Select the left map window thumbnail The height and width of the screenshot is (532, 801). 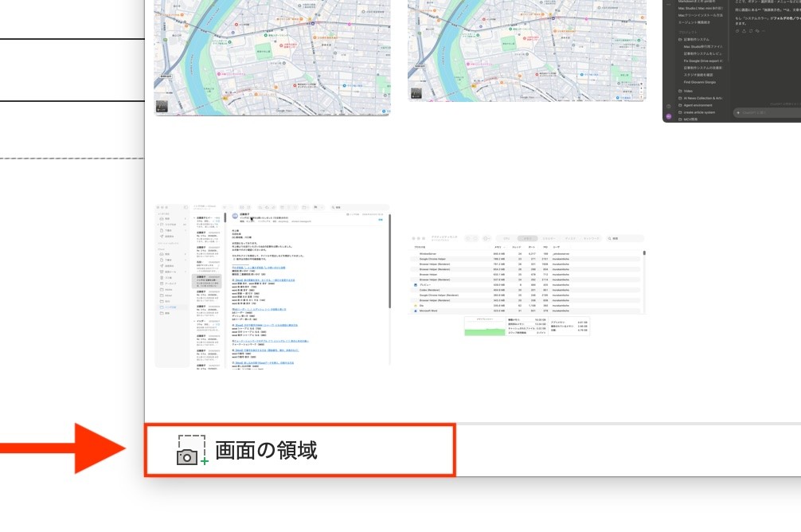[x=272, y=58]
